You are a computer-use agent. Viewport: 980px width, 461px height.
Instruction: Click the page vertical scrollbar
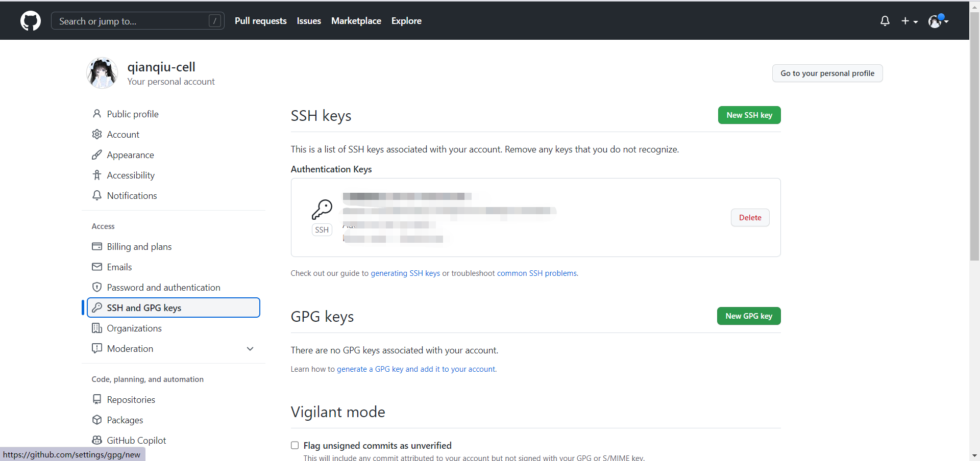[x=974, y=153]
